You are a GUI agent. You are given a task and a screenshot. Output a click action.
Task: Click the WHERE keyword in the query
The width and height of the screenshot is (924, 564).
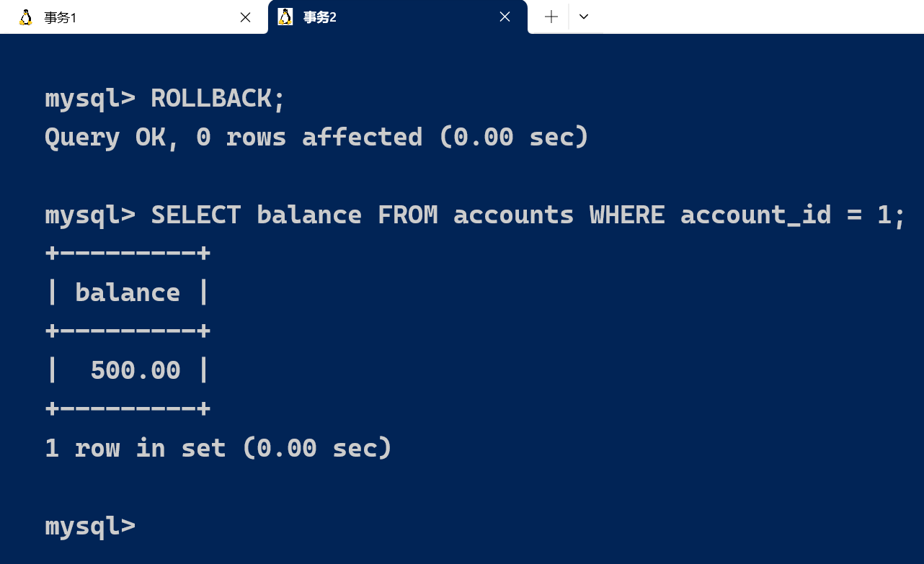[x=627, y=215]
